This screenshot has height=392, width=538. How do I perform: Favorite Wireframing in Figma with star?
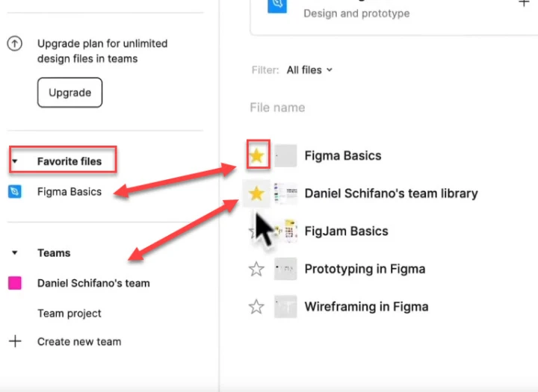click(x=256, y=307)
